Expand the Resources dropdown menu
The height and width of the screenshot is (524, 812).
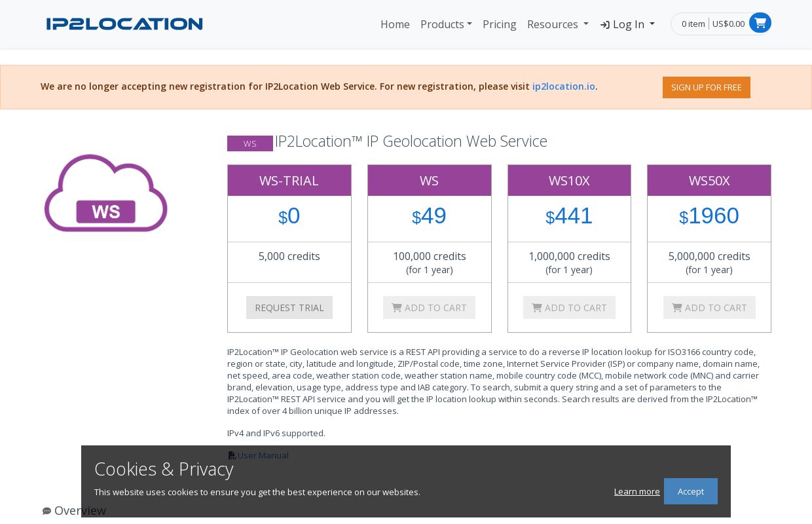pyautogui.click(x=558, y=24)
